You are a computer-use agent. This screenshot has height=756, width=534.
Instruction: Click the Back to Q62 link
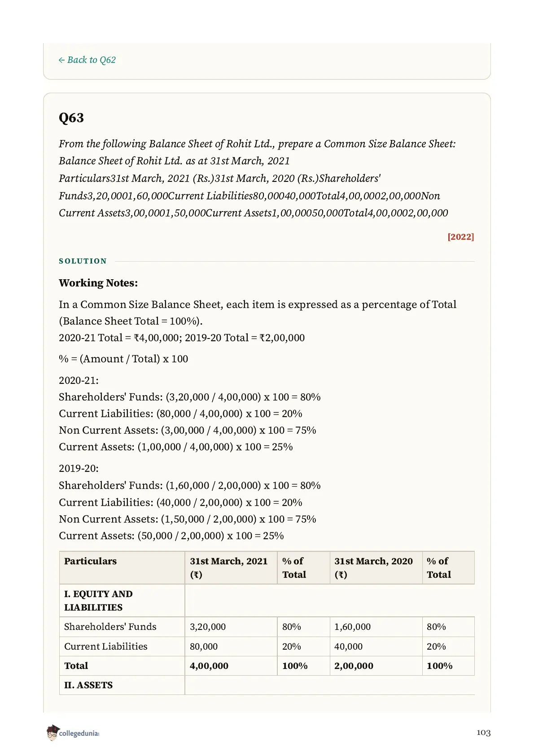[x=87, y=60]
